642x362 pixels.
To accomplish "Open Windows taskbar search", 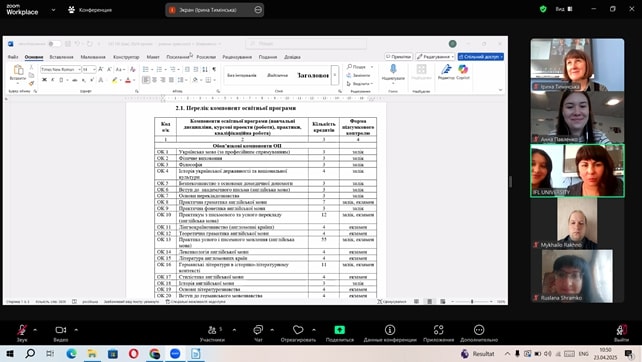I will click(30, 353).
